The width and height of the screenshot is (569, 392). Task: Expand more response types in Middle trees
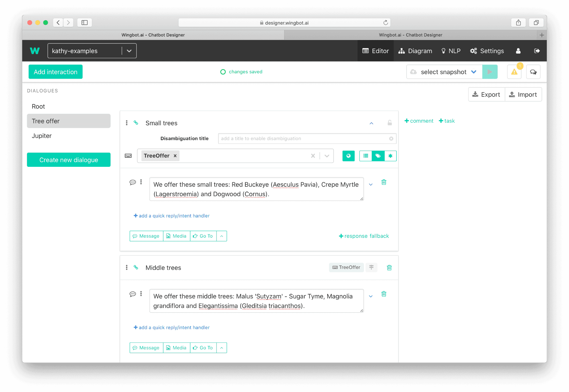(221, 348)
